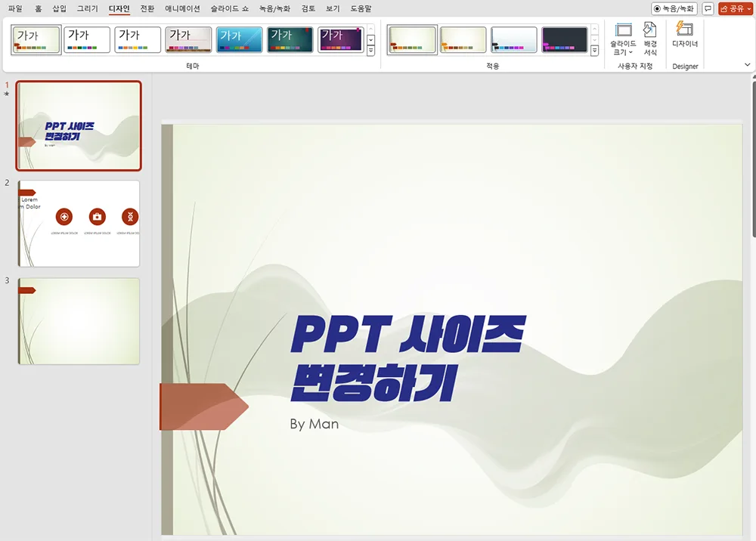756x541 pixels.
Task: Open the variants gallery More dropdown
Action: click(595, 51)
